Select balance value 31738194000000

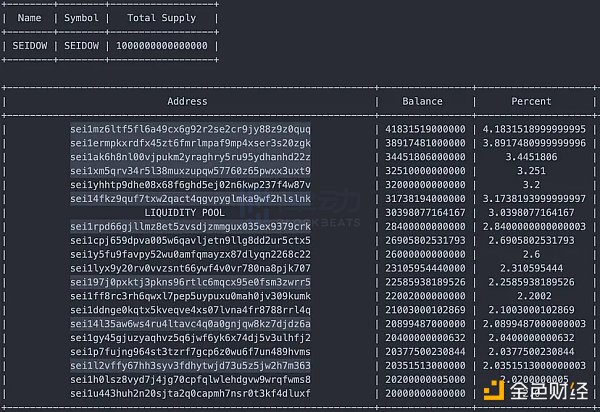coord(425,199)
